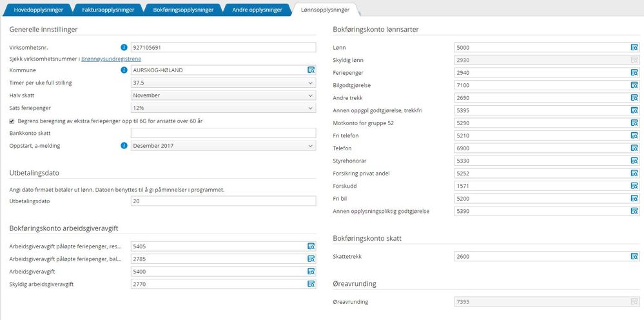Open lookup for Forsikring privat andel
The image size is (644, 320).
point(634,174)
